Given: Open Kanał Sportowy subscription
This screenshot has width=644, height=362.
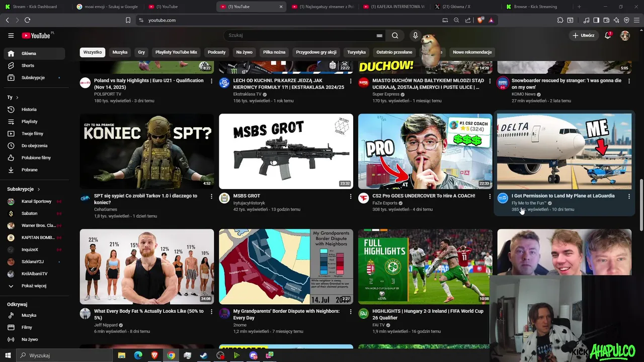Looking at the screenshot, I should click(34, 202).
